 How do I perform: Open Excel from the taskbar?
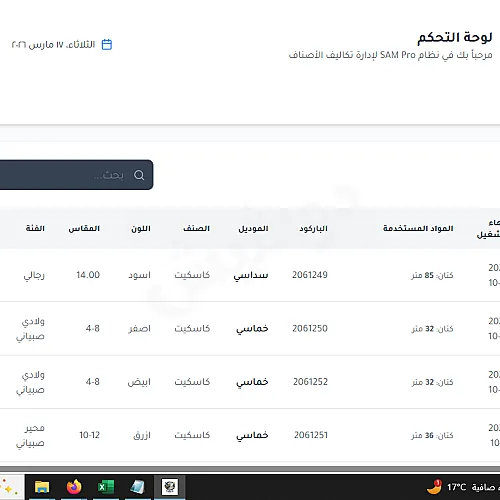coord(106,487)
